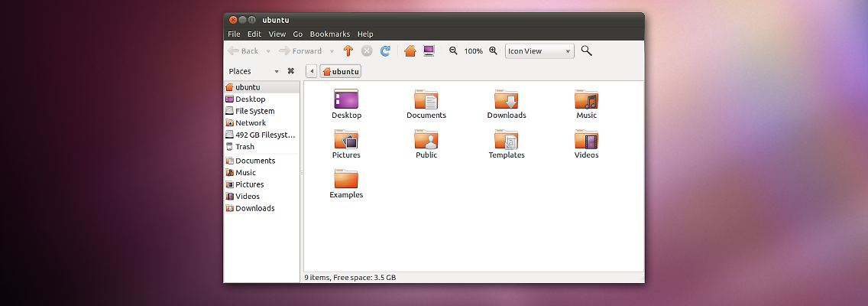Screen dimensions: 868x306
Task: Select ubuntu in Places sidebar
Action: (x=262, y=87)
